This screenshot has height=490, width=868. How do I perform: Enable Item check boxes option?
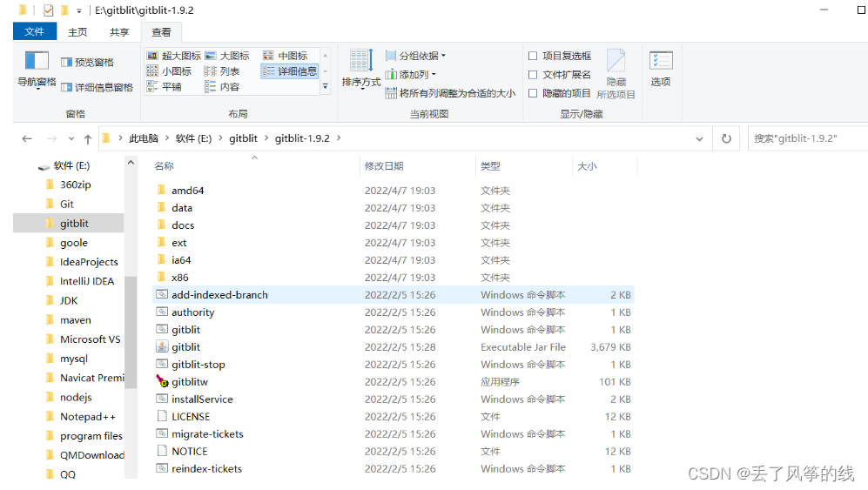[x=560, y=56]
